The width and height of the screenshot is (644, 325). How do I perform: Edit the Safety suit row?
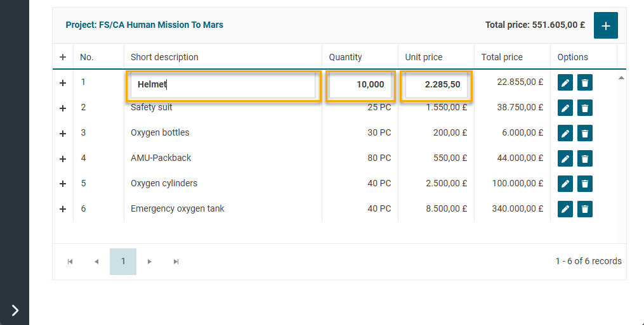pos(565,108)
